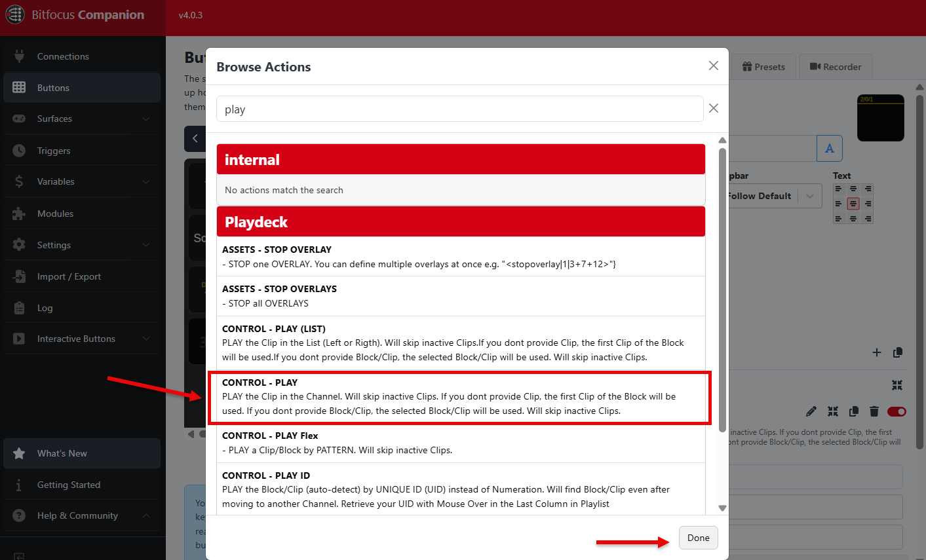
Task: Select bottom-center text alignment
Action: (x=853, y=219)
